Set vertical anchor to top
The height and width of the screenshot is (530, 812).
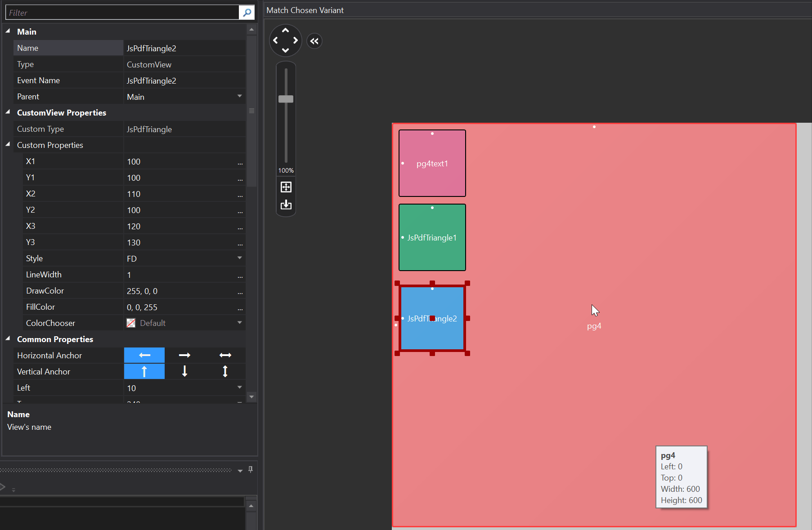coord(144,371)
